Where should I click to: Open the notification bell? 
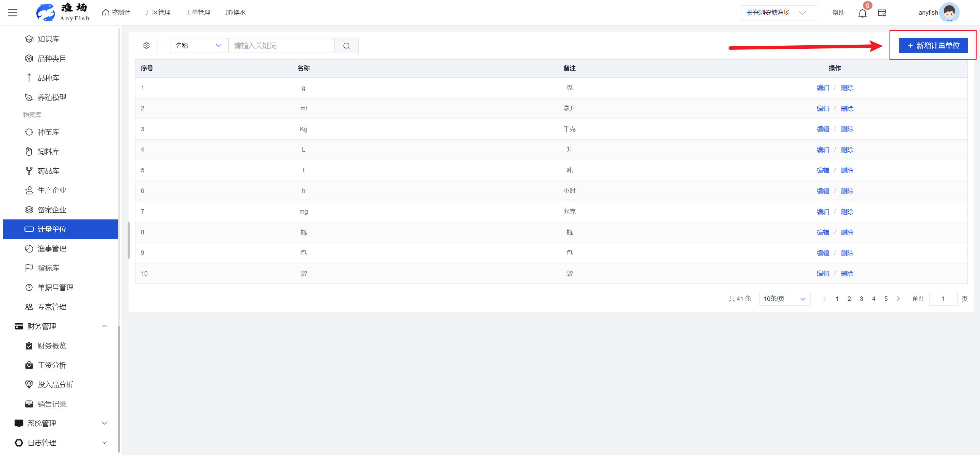pos(862,13)
